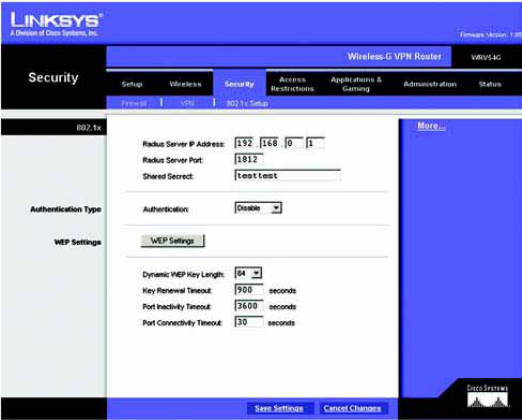Expand the Dynamic WEP Key Length dropdown
522x420 pixels.
point(248,273)
